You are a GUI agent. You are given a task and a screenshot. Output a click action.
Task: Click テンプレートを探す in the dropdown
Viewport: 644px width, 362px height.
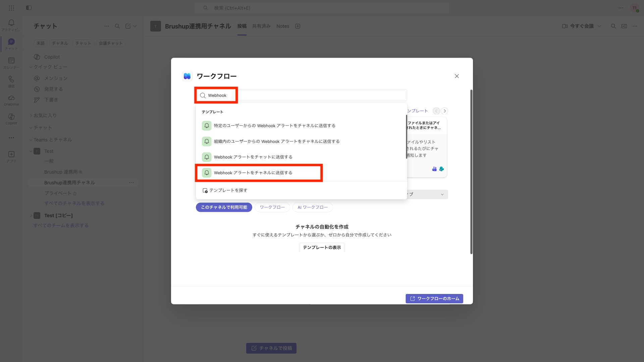[225, 190]
